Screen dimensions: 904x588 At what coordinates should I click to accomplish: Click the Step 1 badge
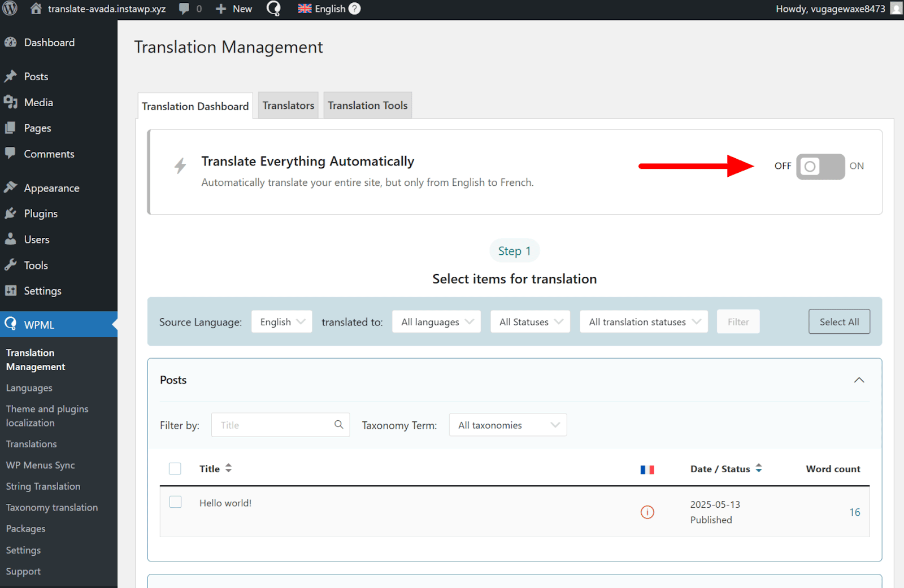click(x=514, y=251)
